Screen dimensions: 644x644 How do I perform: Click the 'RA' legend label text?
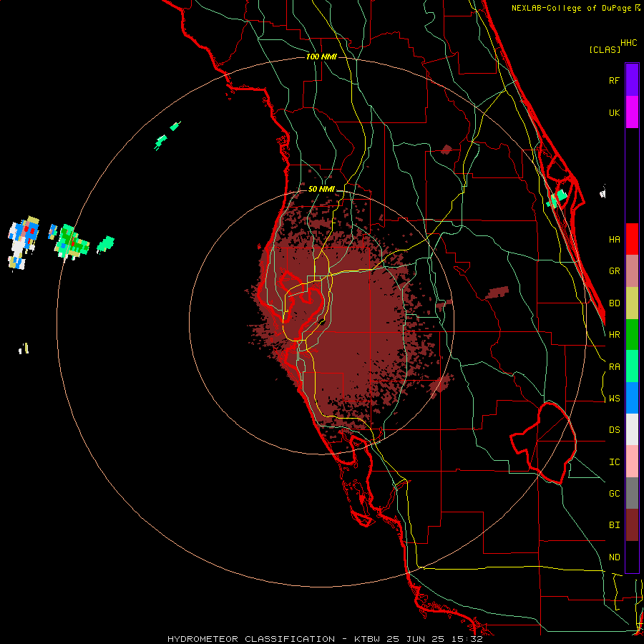(614, 366)
